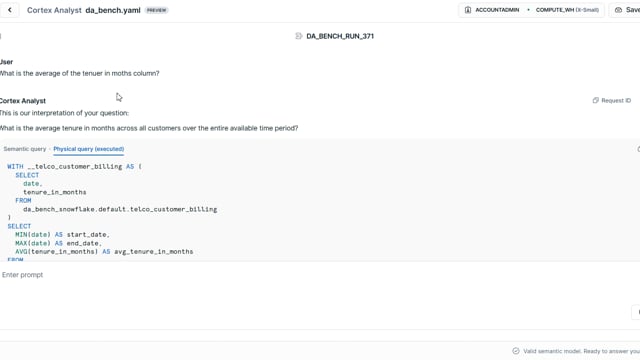This screenshot has width=640, height=360.
Task: Copy the Request ID icon
Action: [x=596, y=100]
